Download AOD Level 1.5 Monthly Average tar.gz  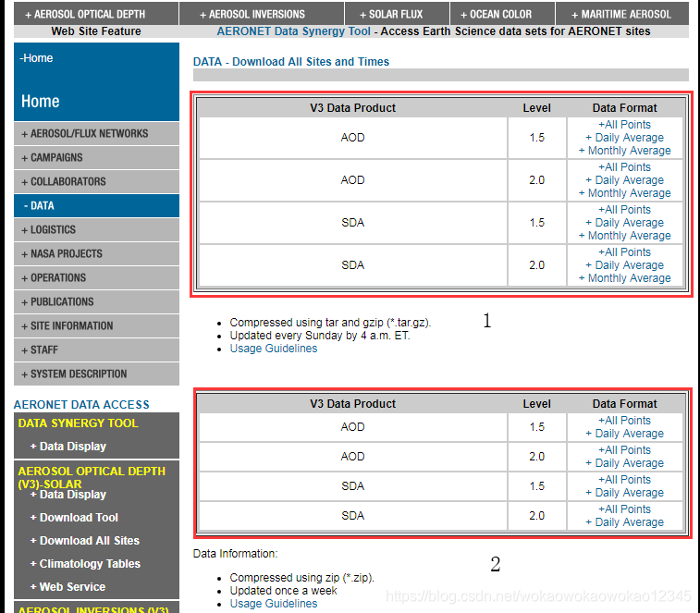pos(624,151)
